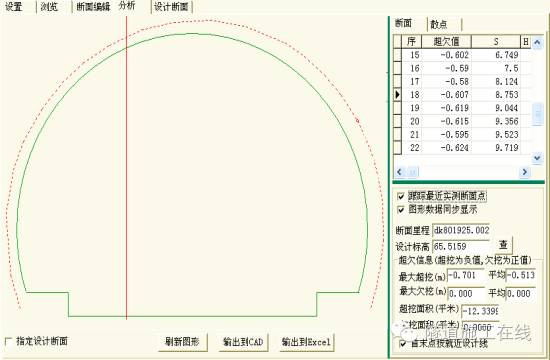The image size is (550, 360).
Task: Switch to the 设计断面 tab
Action: (x=172, y=6)
